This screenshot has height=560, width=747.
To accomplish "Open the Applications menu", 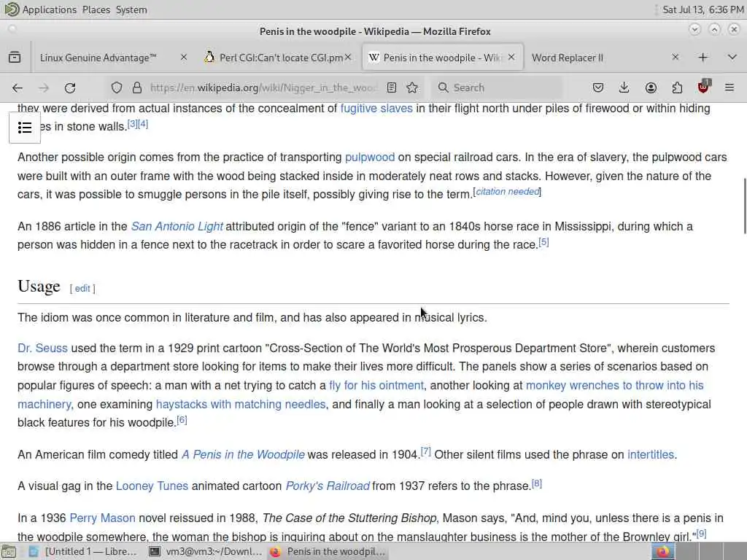I will [50, 9].
